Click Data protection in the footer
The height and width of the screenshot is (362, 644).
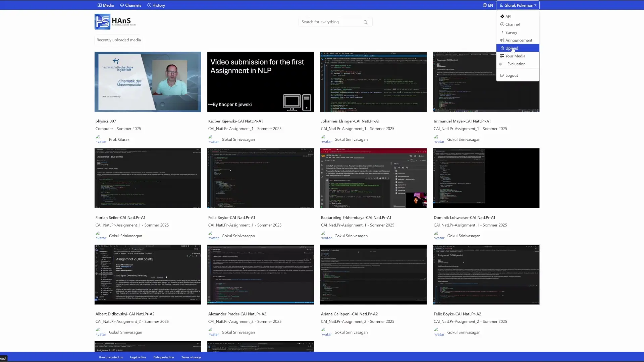pyautogui.click(x=164, y=357)
